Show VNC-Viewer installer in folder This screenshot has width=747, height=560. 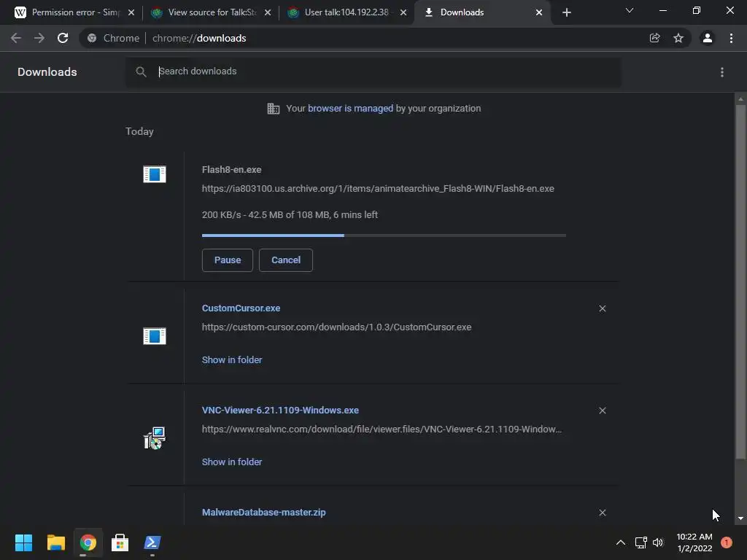[x=232, y=462]
